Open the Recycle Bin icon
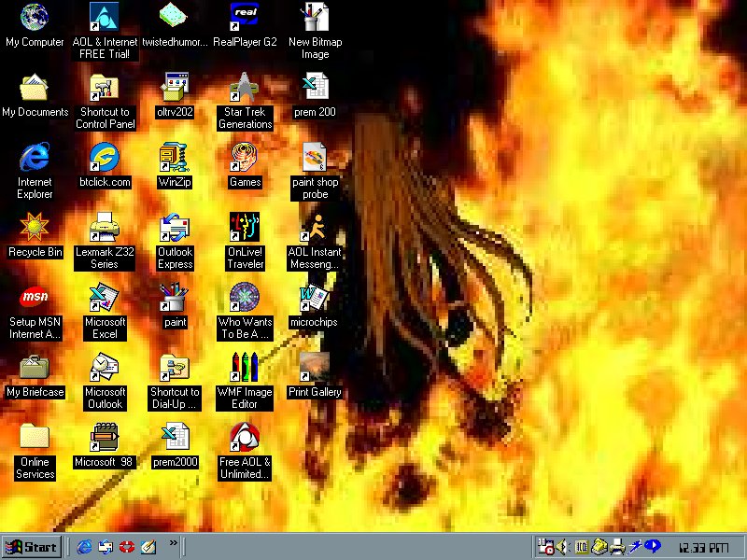The width and height of the screenshot is (747, 560). [35, 227]
